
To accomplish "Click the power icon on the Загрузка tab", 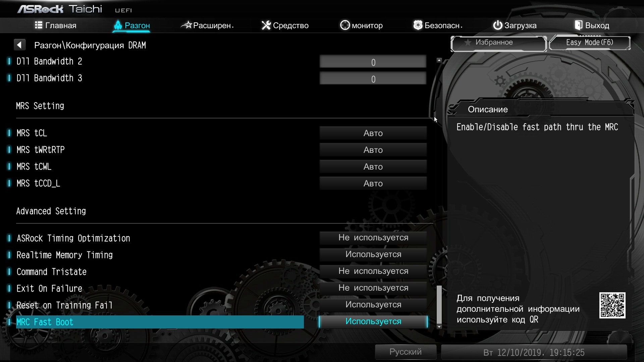I will click(497, 25).
